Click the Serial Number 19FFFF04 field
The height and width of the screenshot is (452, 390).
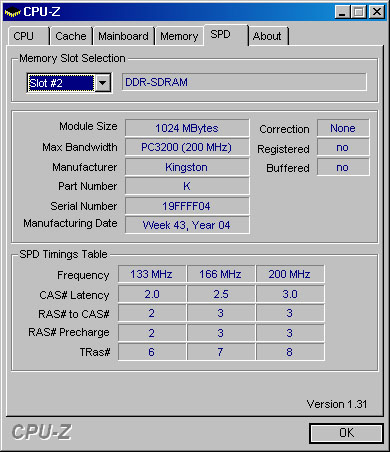tap(187, 206)
